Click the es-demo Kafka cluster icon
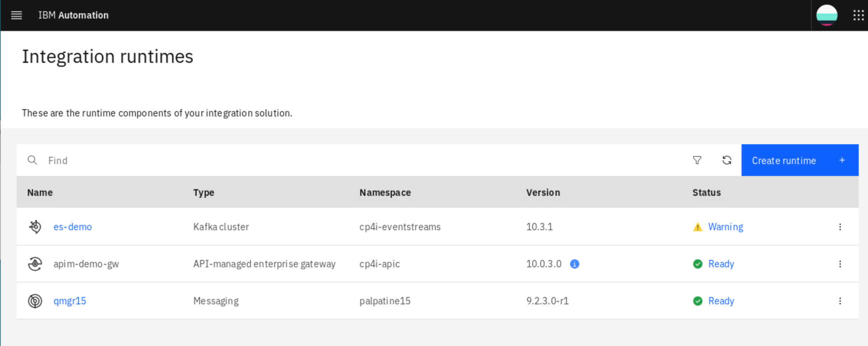Viewport: 868px width, 346px height. 35,227
